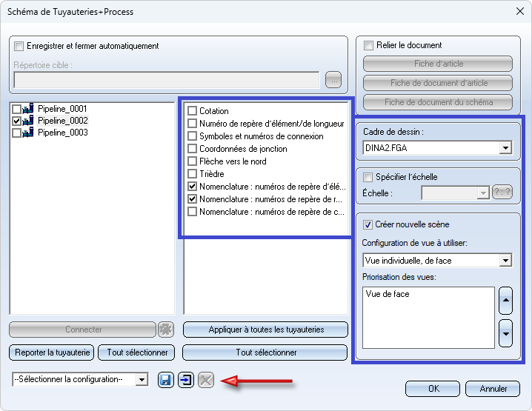Open Sélectionner la configuration dropdown
The width and height of the screenshot is (532, 411).
pyautogui.click(x=142, y=379)
